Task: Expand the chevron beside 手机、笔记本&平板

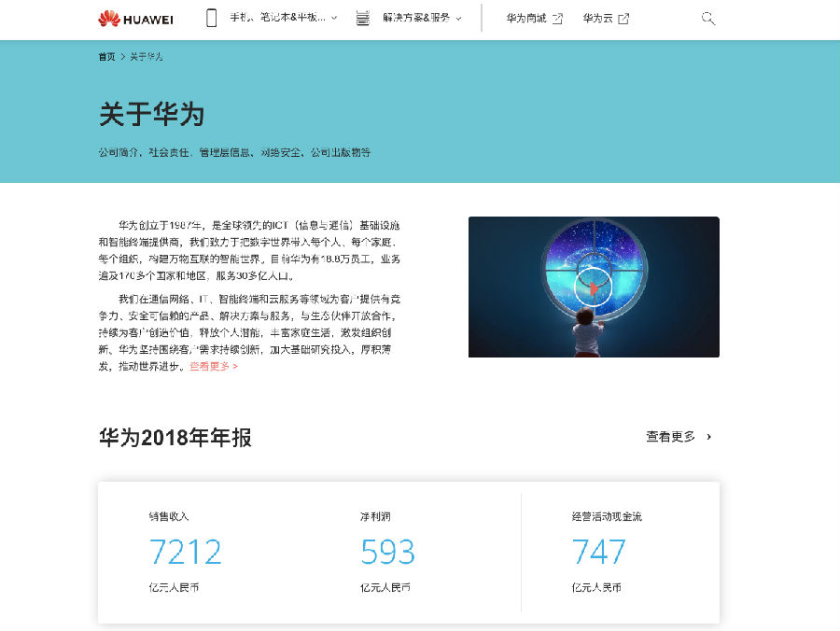Action: coord(334,19)
